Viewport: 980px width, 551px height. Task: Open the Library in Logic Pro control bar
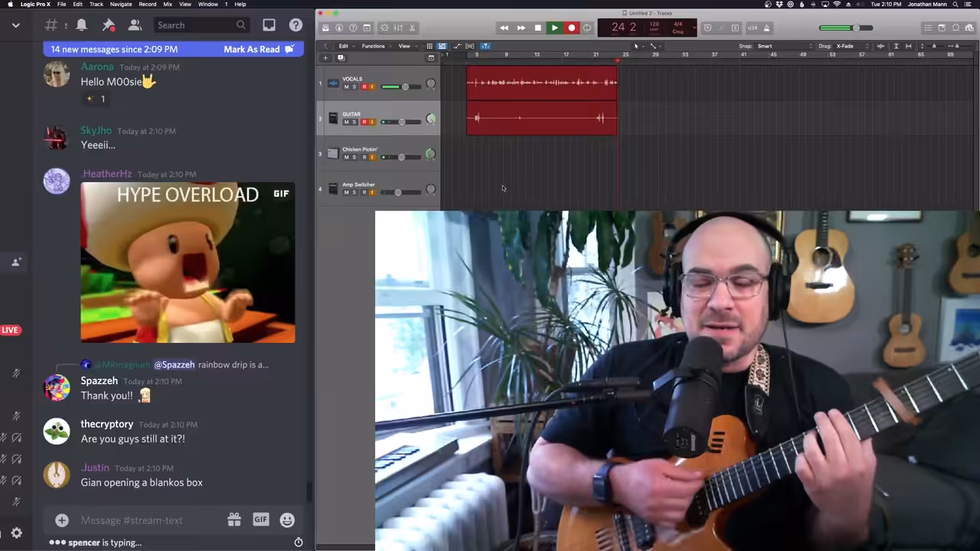tap(326, 28)
